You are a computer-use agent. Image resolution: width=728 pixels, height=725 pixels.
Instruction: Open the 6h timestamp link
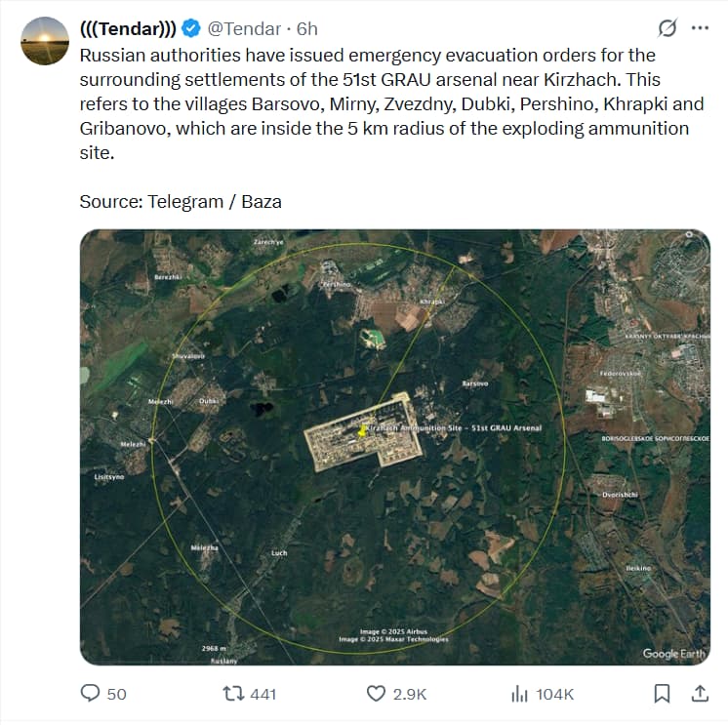point(306,28)
